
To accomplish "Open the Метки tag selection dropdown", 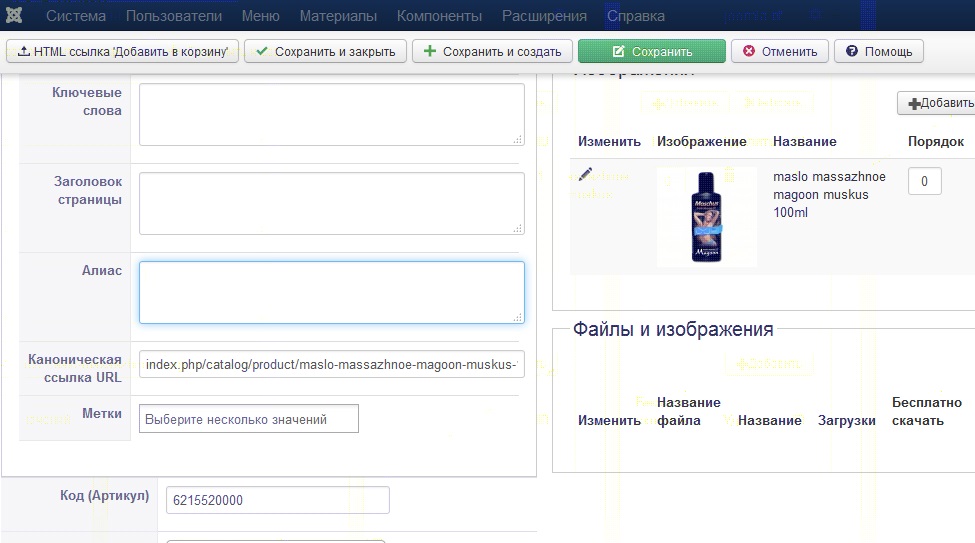I will [249, 419].
